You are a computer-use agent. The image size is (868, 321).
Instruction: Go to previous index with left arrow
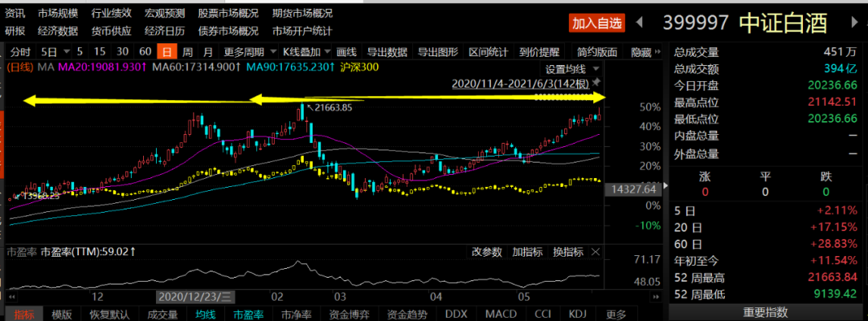pyautogui.click(x=640, y=22)
